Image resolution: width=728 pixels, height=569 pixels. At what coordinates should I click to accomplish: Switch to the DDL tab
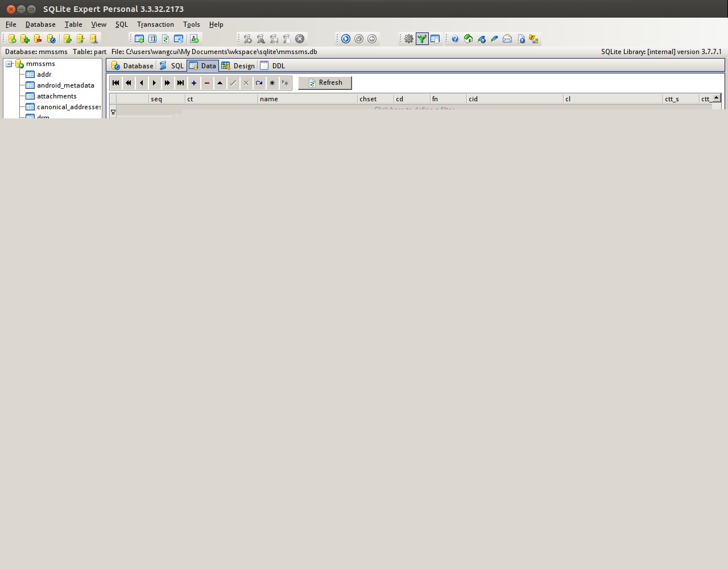[273, 66]
